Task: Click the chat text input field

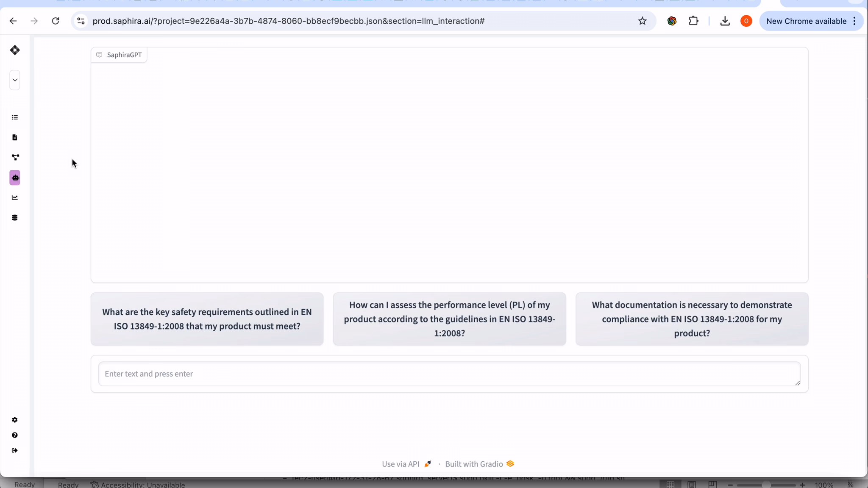Action: [449, 374]
